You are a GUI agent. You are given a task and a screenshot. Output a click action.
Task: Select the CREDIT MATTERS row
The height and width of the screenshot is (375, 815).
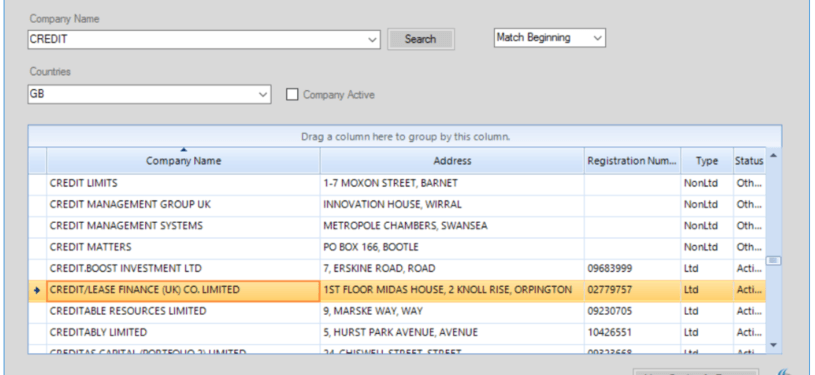point(397,247)
